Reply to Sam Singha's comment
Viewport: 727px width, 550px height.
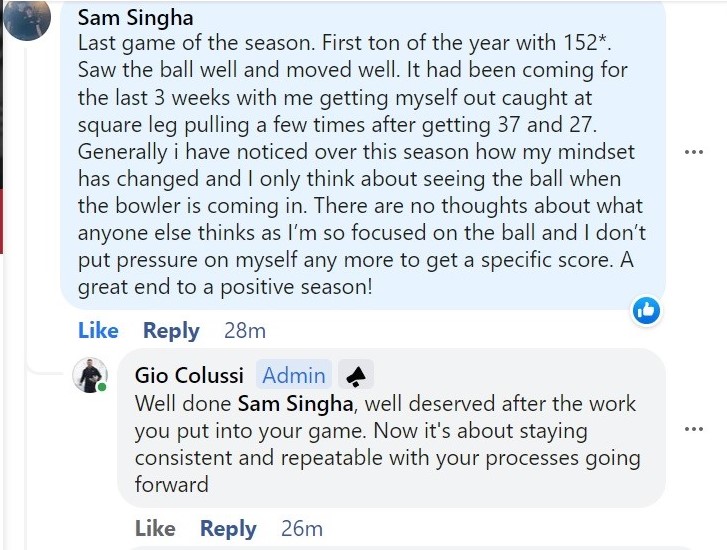click(171, 330)
